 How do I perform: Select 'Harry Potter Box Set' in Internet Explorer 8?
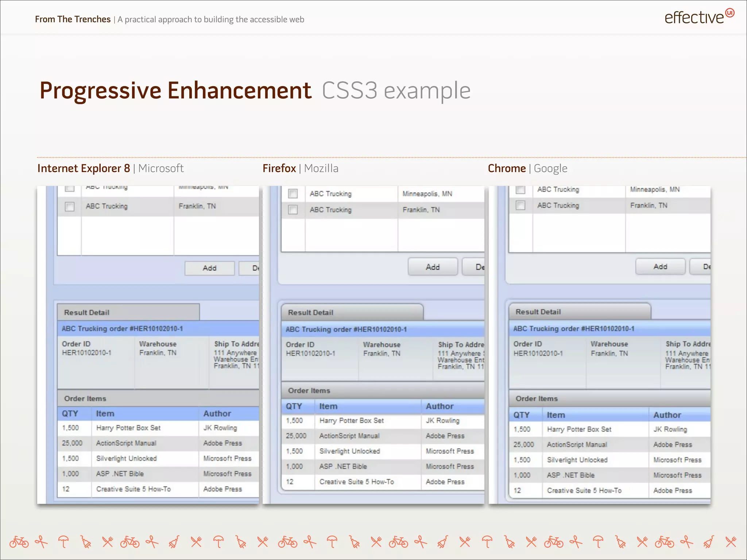point(128,428)
